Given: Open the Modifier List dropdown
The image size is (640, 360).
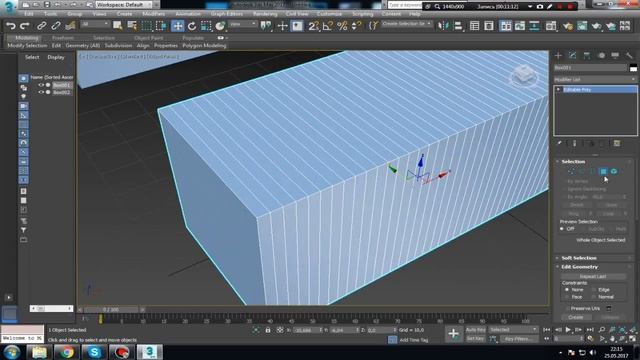Looking at the screenshot, I should (595, 79).
